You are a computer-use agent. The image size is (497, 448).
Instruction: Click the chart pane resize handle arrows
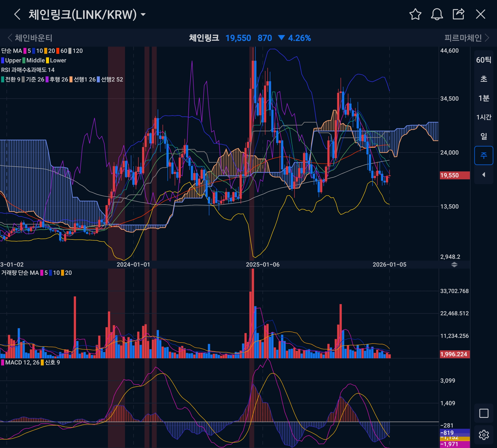point(454,265)
